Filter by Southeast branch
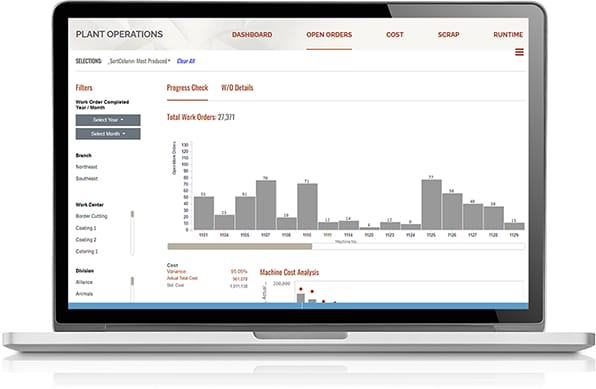The height and width of the screenshot is (389, 596). [87, 178]
